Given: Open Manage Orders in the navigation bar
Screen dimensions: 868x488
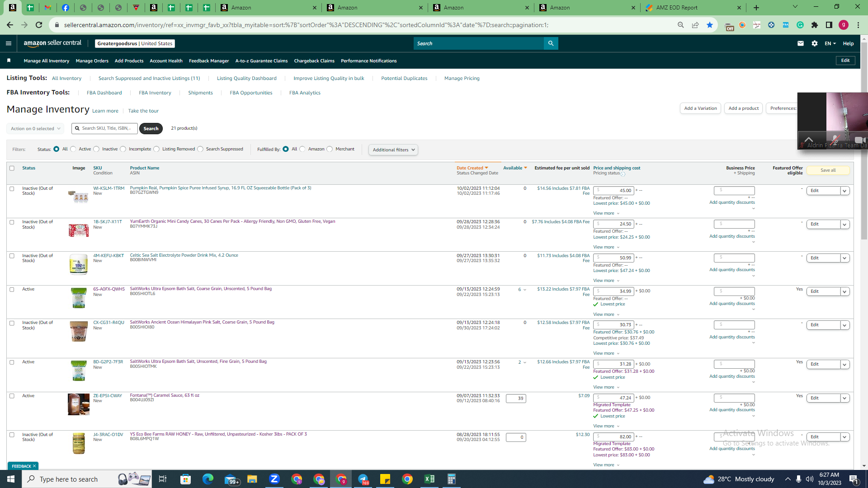Looking at the screenshot, I should pyautogui.click(x=92, y=61).
